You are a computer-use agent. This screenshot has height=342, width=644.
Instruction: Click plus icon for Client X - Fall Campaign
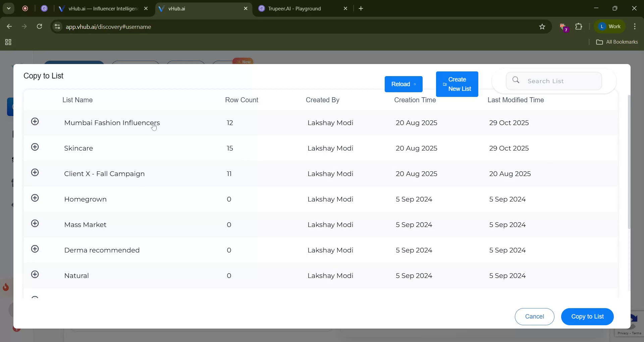tap(35, 172)
